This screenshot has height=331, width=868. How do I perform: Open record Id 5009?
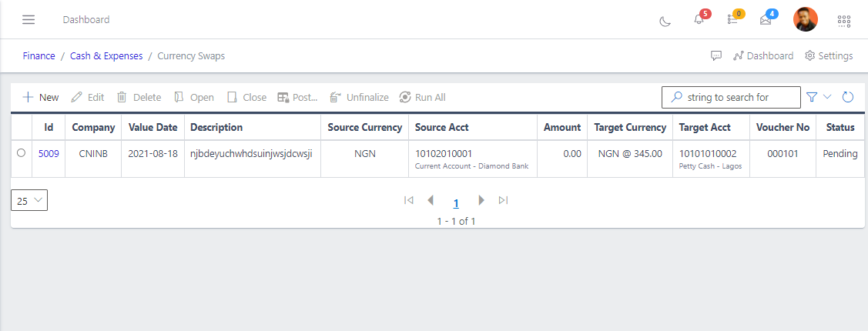[x=49, y=154]
